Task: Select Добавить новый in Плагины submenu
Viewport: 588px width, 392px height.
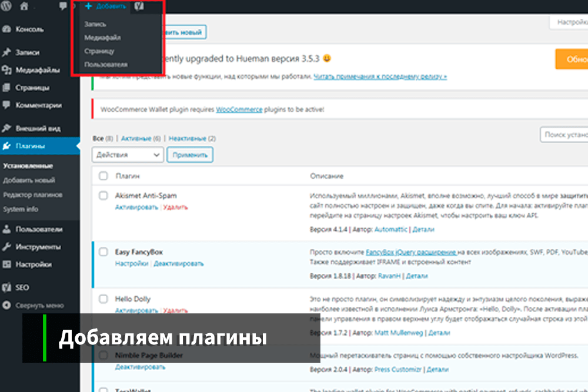Action: coord(29,180)
